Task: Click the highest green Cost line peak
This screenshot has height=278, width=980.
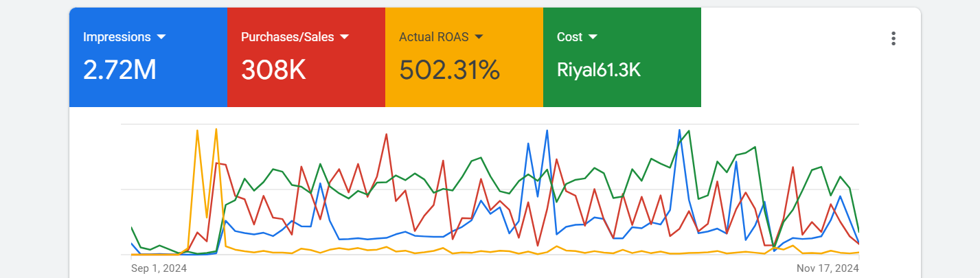Action: click(689, 131)
